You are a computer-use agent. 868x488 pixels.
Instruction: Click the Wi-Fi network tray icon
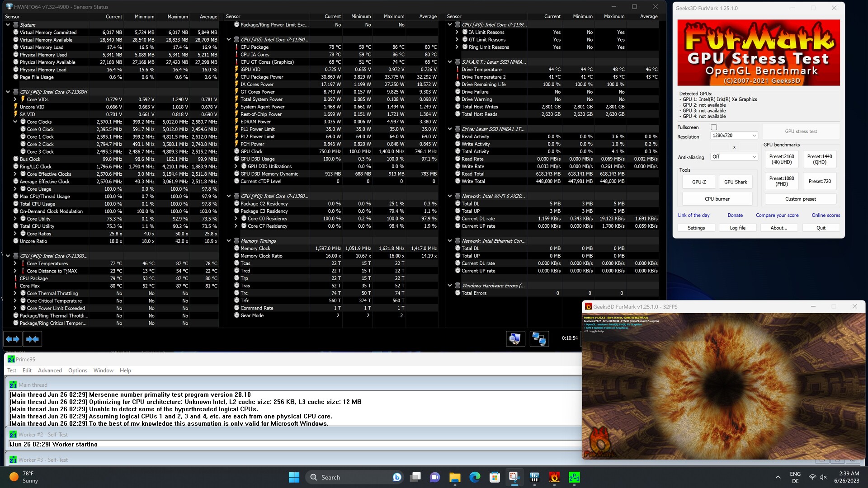pos(812,477)
